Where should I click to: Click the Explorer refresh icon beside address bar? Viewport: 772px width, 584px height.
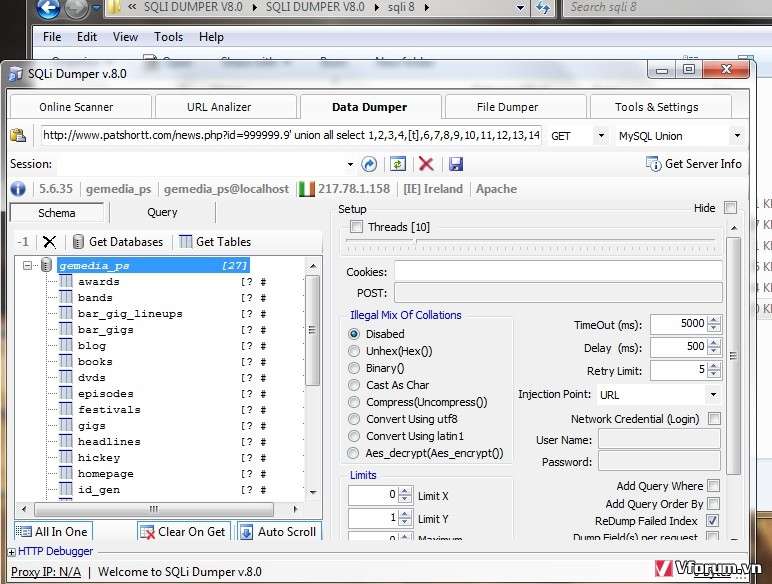[x=543, y=8]
